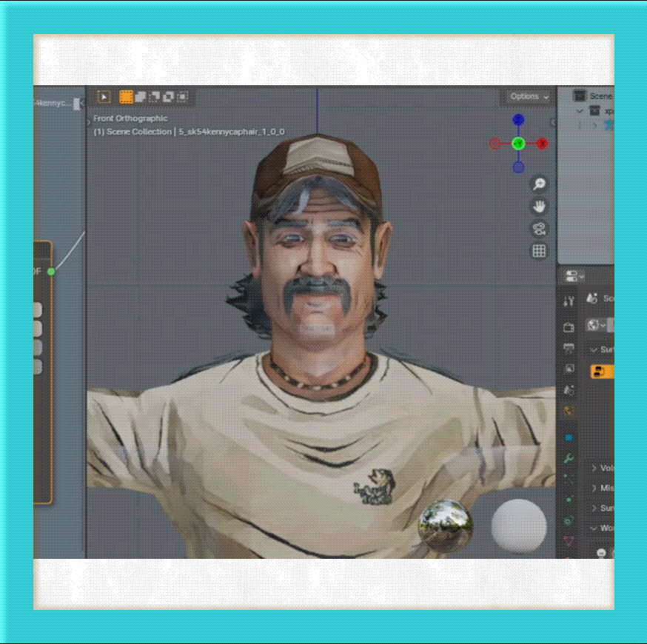Set selection mode to Intersect

point(182,96)
